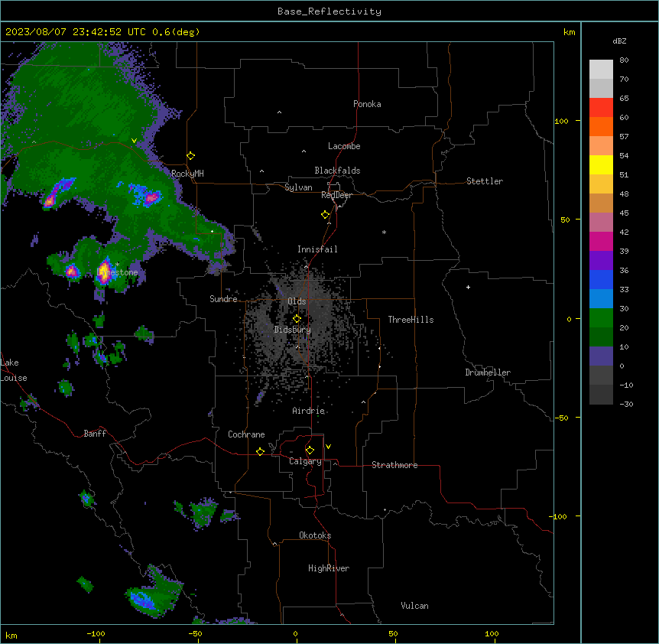659x644 pixels.
Task: Click the Base_Reflectivity title
Action: (329, 11)
